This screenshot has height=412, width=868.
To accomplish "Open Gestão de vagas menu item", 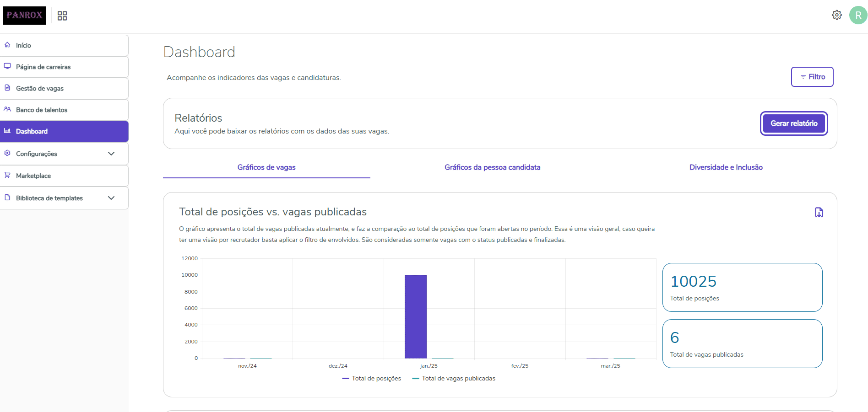I will coord(64,88).
